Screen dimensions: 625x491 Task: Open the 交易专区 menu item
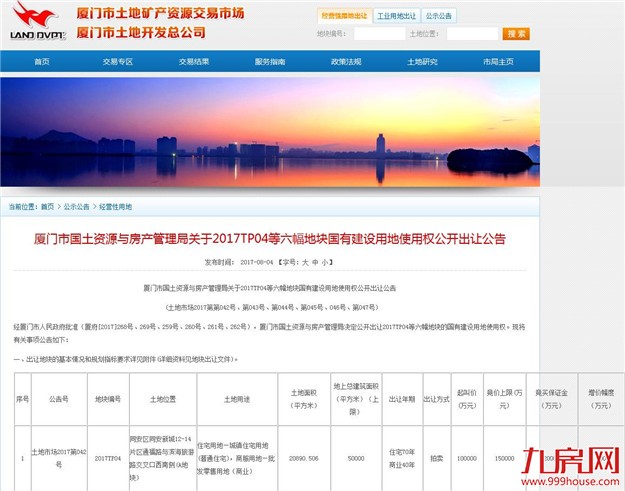[x=118, y=62]
